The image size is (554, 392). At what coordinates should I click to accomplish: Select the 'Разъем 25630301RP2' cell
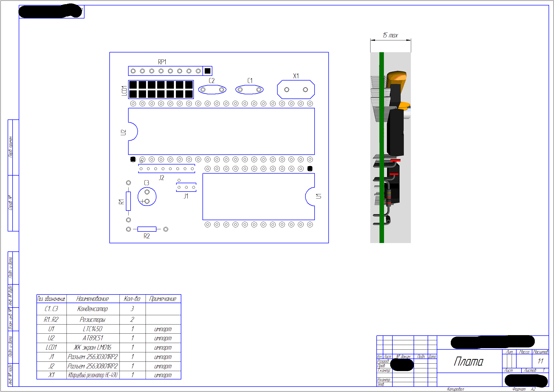93,357
